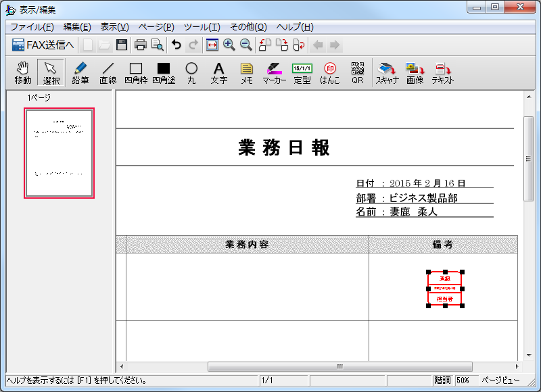Fit page to width icon
This screenshot has width=541, height=392.
(212, 45)
